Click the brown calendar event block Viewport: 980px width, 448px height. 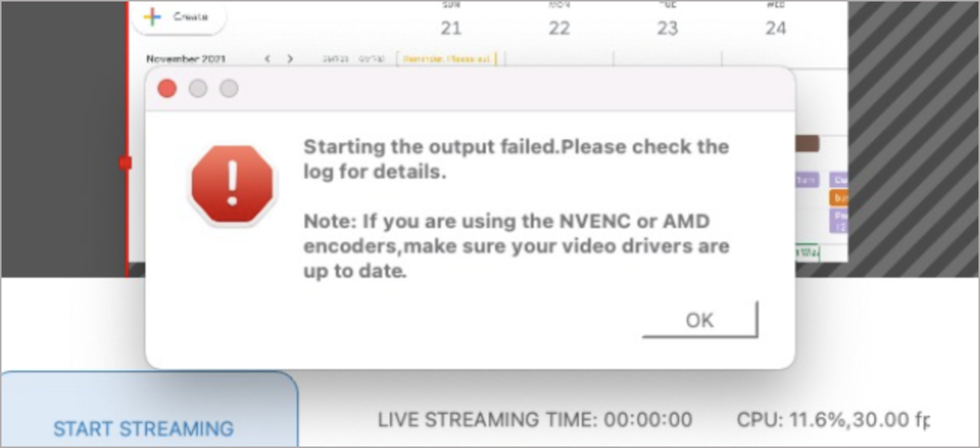tap(807, 144)
